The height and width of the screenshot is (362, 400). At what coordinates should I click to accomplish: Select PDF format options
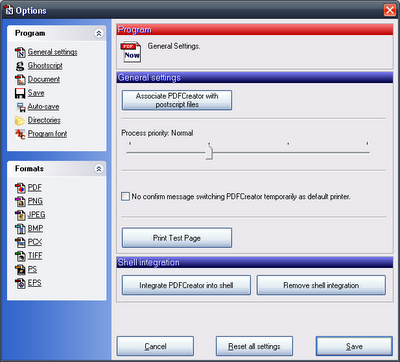[x=35, y=188]
